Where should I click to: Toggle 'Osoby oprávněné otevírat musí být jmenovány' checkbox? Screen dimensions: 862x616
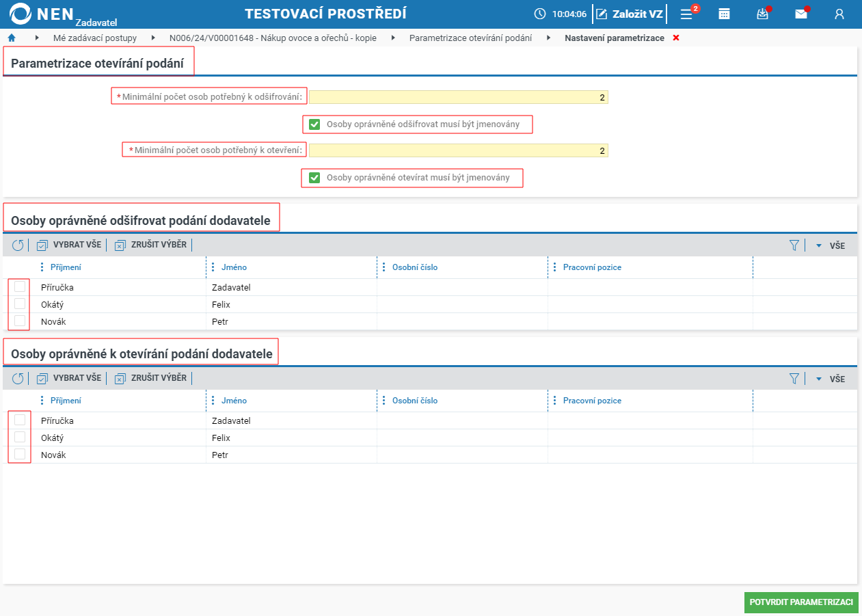click(x=314, y=178)
